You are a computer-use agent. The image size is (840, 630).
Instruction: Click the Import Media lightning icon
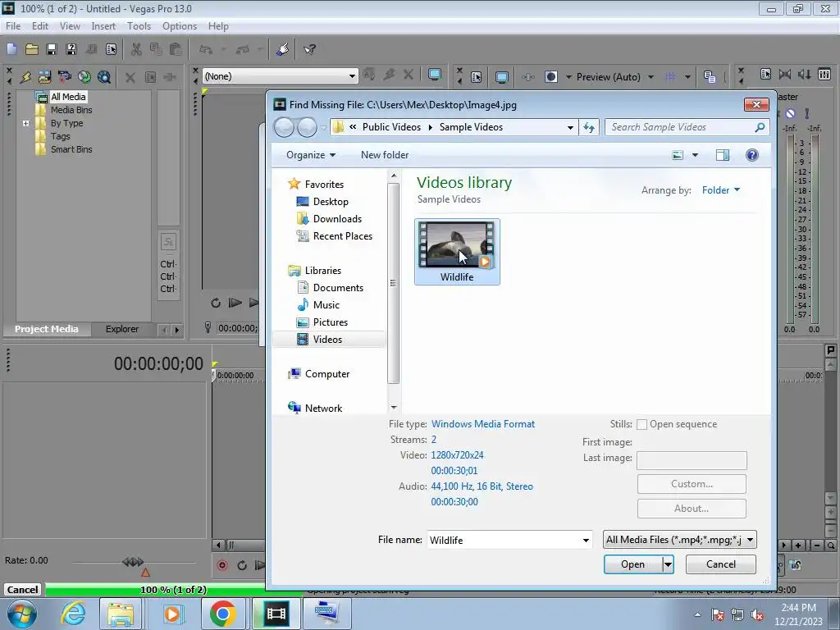tap(25, 77)
